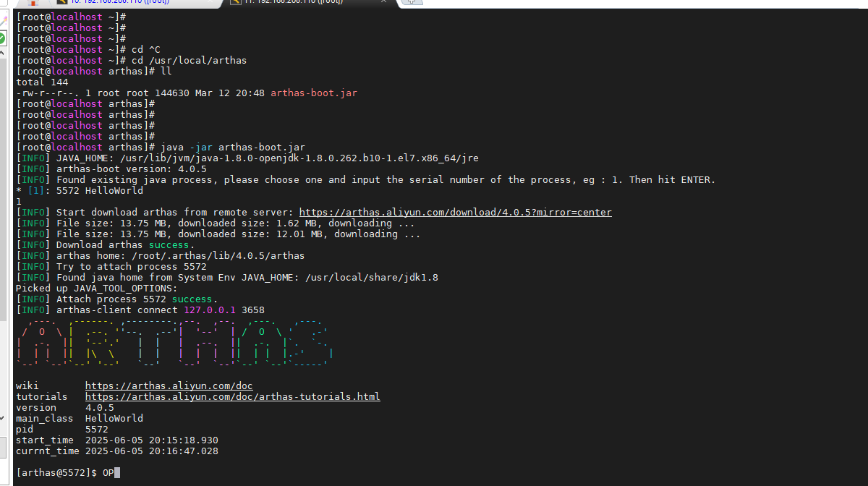This screenshot has height=486, width=868.
Task: Click the terminal input after the arthas$5572 prompt
Action: 145,472
